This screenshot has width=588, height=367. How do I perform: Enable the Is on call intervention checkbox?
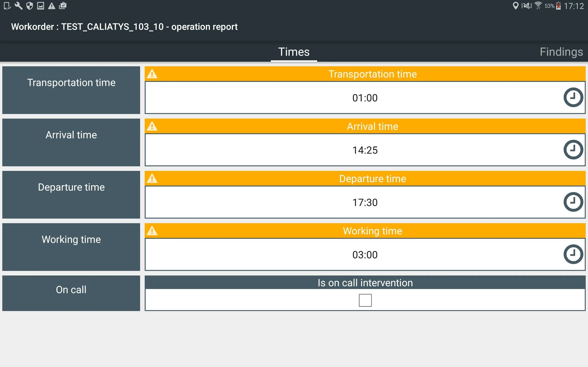click(365, 300)
